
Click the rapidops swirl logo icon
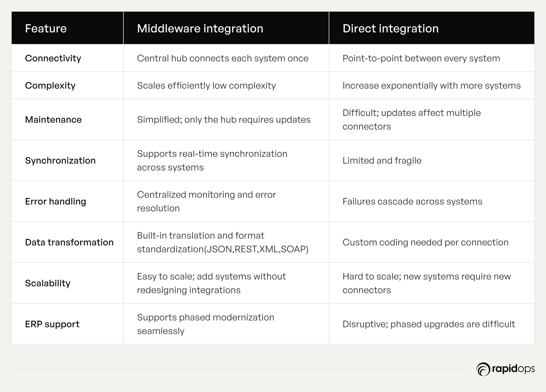point(483,369)
